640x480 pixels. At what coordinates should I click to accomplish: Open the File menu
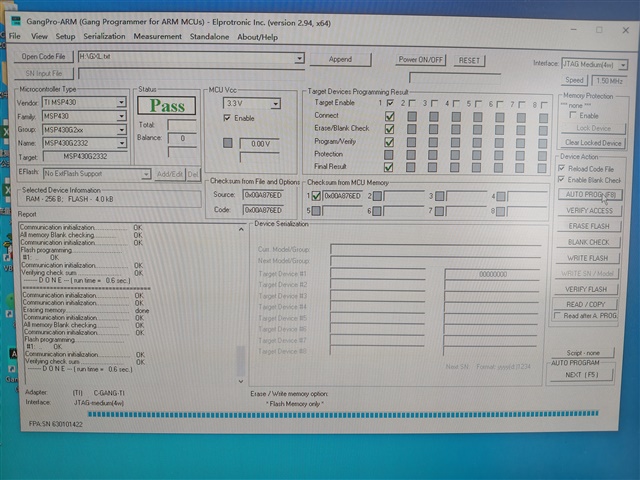15,36
